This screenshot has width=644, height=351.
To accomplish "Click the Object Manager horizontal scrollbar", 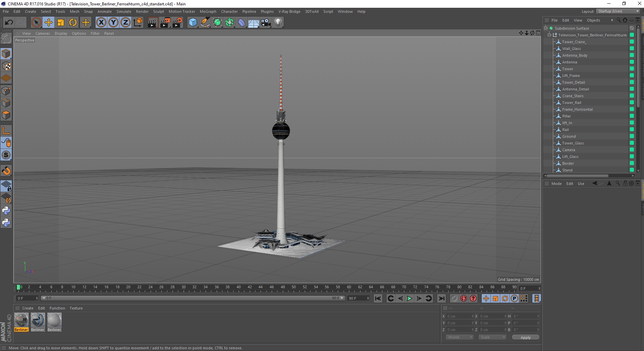I will (578, 176).
